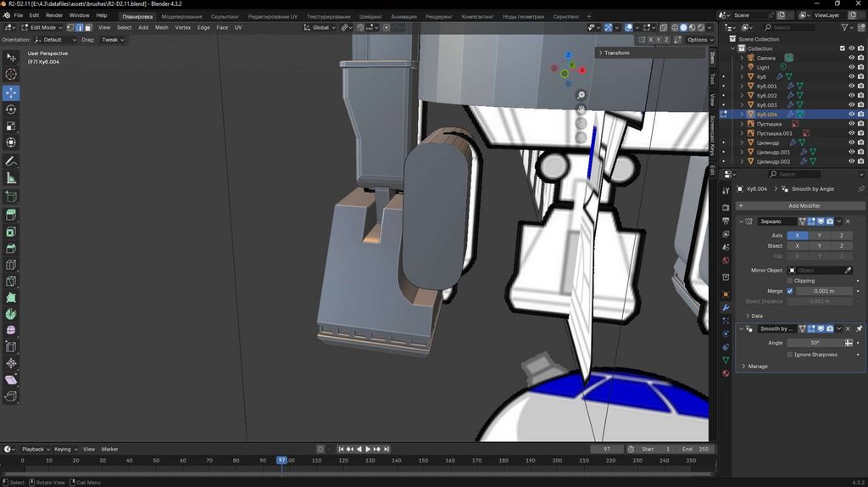
Task: Choose the Annotate tool
Action: pyautogui.click(x=11, y=161)
